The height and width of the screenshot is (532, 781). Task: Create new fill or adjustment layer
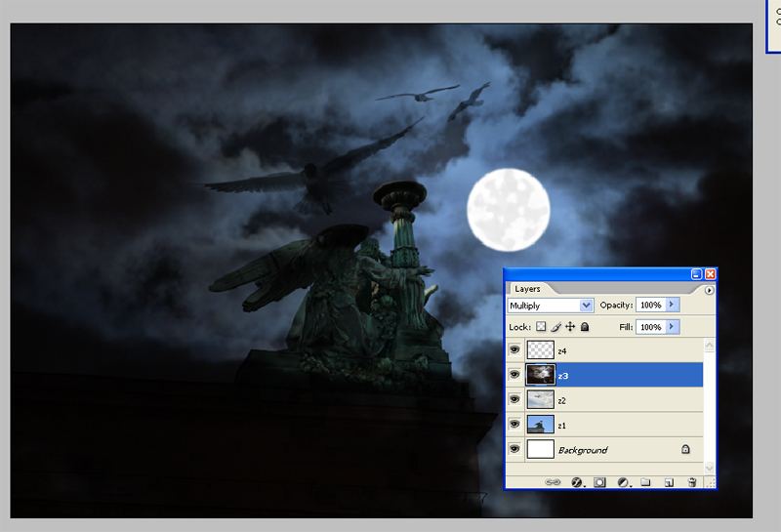623,482
